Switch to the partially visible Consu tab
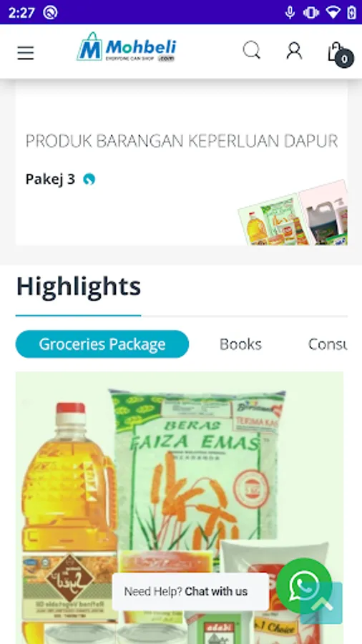 click(x=328, y=344)
